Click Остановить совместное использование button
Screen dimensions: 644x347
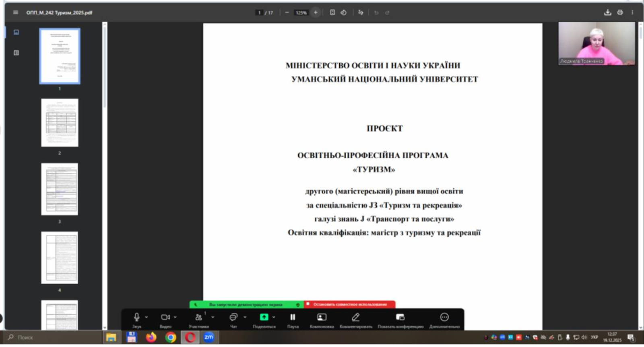(349, 305)
